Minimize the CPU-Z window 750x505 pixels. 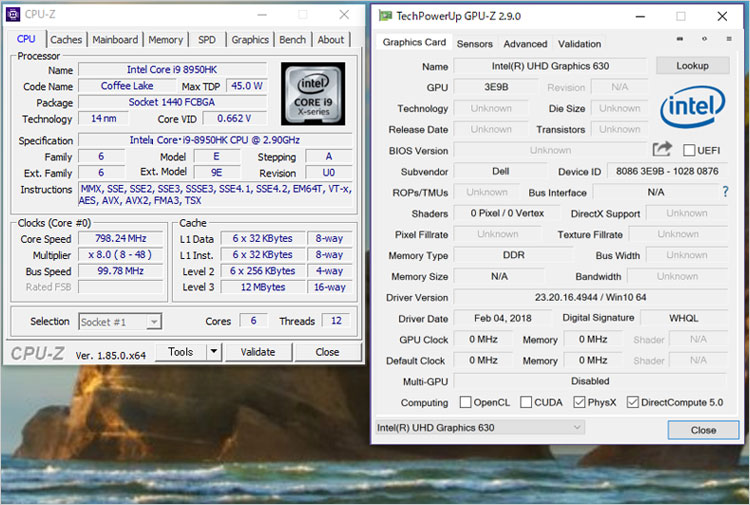262,15
